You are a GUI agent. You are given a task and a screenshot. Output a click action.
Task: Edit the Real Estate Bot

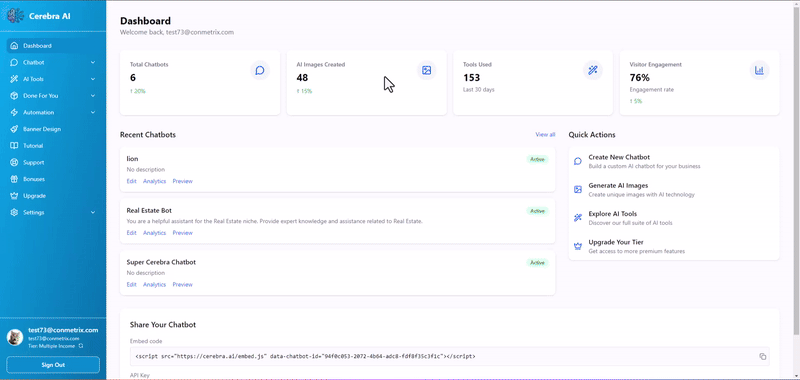point(131,233)
